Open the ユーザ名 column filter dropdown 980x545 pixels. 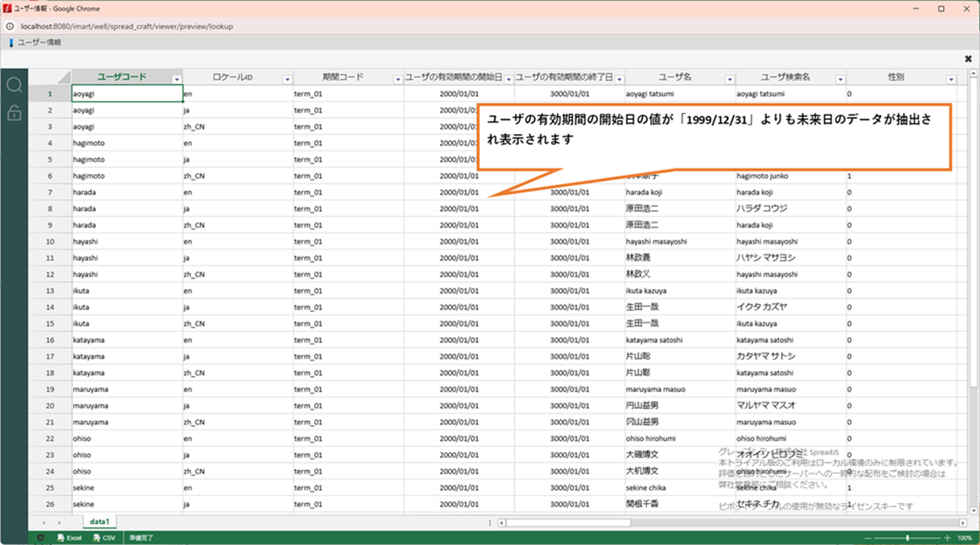[x=730, y=79]
